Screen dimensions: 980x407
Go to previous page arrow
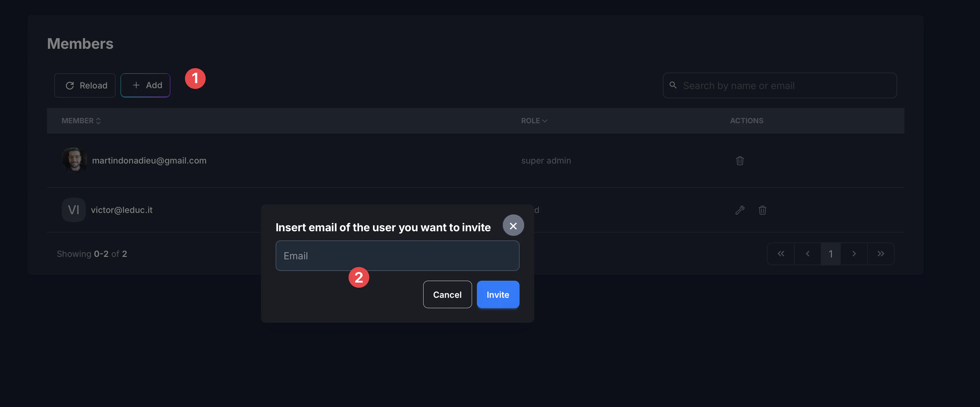click(x=807, y=254)
